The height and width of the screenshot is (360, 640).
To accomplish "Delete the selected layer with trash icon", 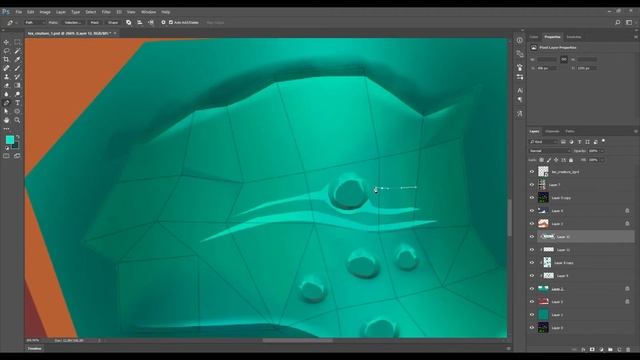I will [x=628, y=349].
